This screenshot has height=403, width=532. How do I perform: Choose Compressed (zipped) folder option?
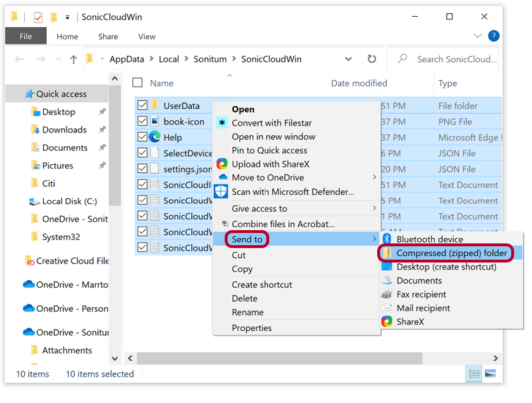click(451, 253)
